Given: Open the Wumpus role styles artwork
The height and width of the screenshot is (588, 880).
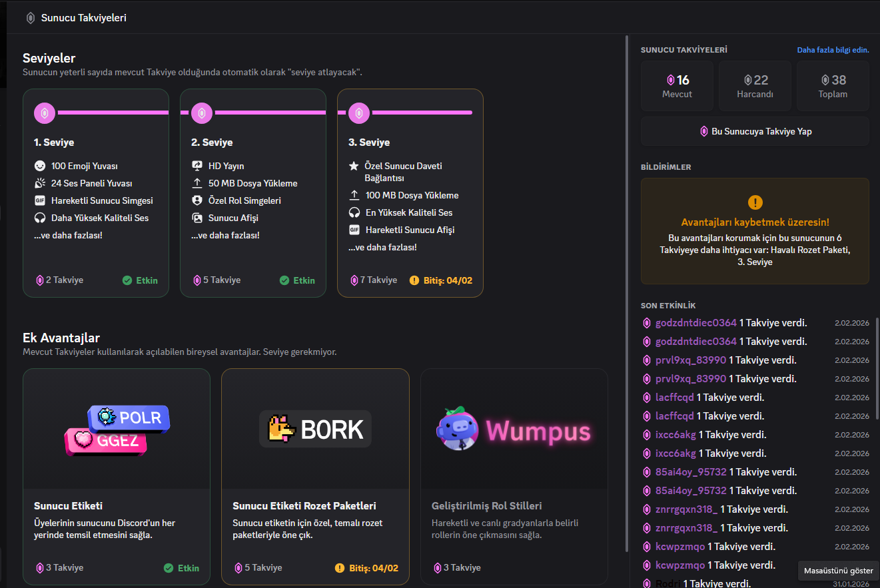Looking at the screenshot, I should (x=514, y=430).
